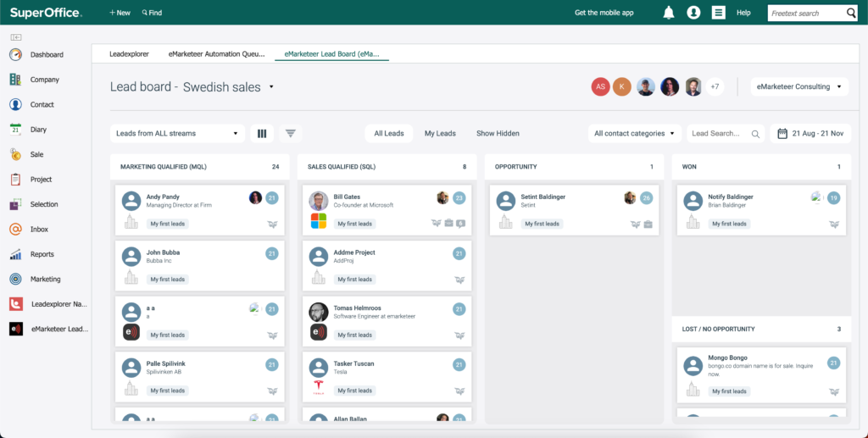The image size is (868, 438).
Task: Expand All contact categories dropdown
Action: click(635, 133)
